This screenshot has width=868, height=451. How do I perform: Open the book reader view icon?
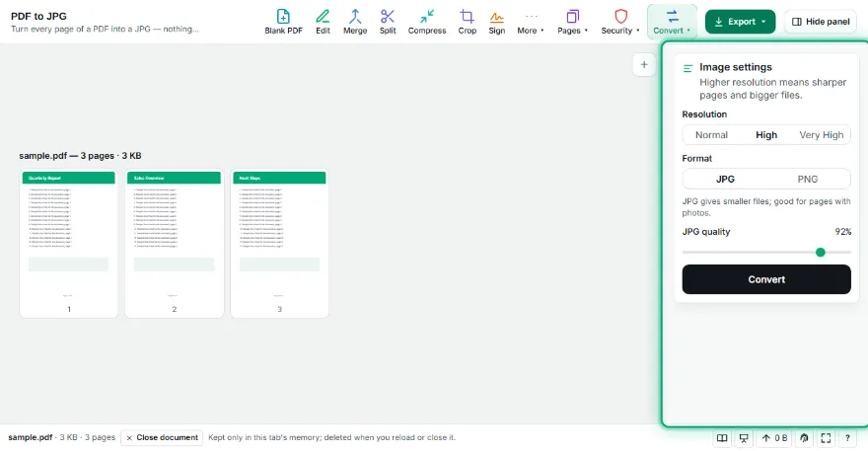722,438
